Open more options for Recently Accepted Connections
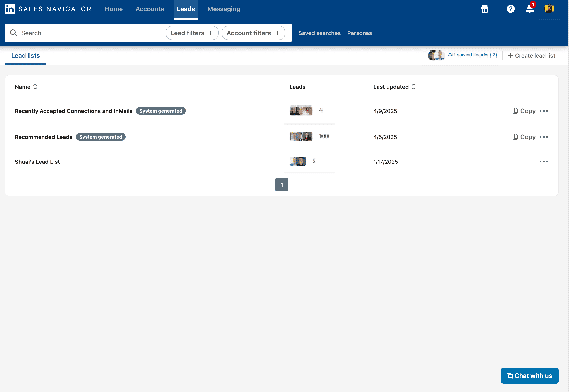The height and width of the screenshot is (392, 569). [544, 111]
